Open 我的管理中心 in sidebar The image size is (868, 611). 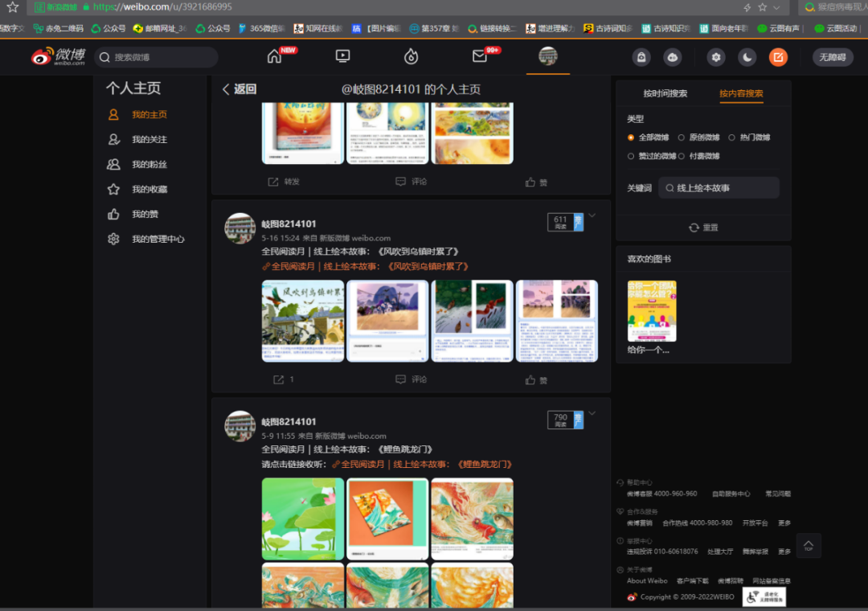[x=158, y=240]
